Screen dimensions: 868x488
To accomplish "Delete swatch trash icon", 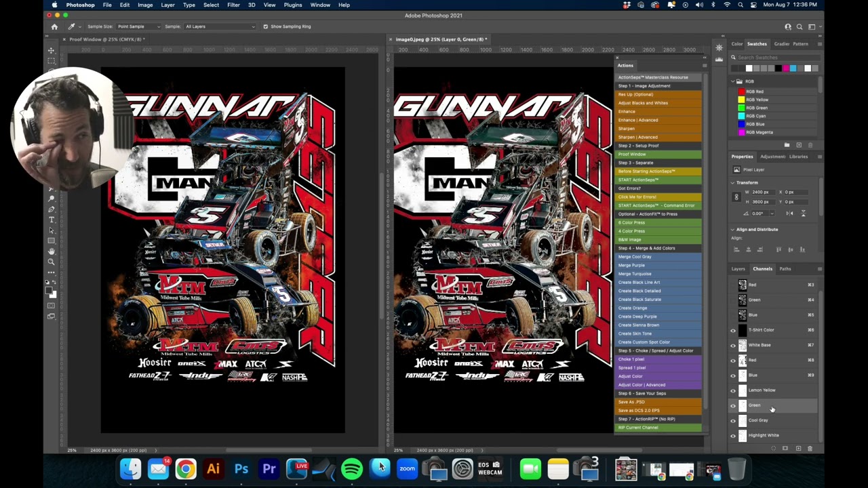I will (810, 145).
